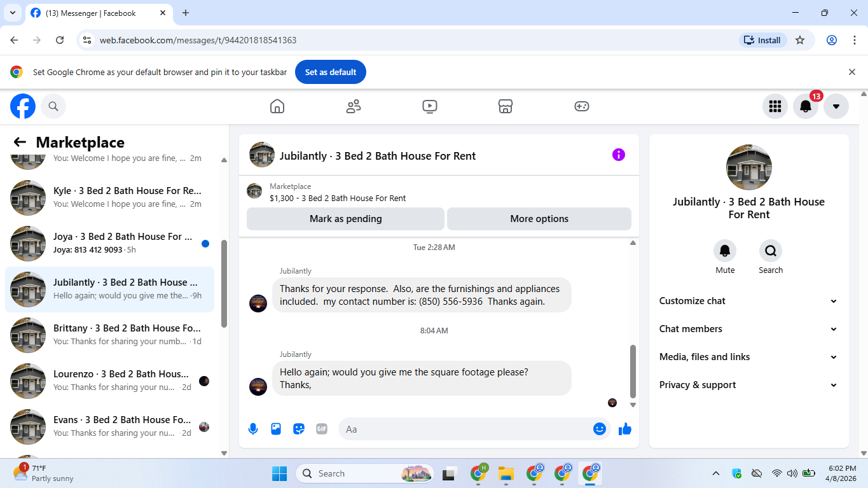The height and width of the screenshot is (488, 868).
Task: Open Friends icon in top bar
Action: click(x=354, y=106)
